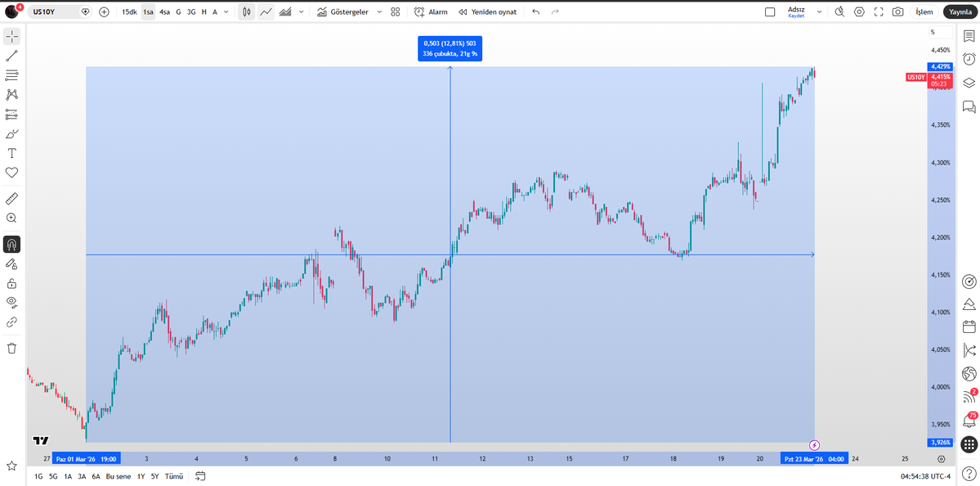Open the Fibonacci and Gann tools
This screenshot has height=486, width=980.
12,75
